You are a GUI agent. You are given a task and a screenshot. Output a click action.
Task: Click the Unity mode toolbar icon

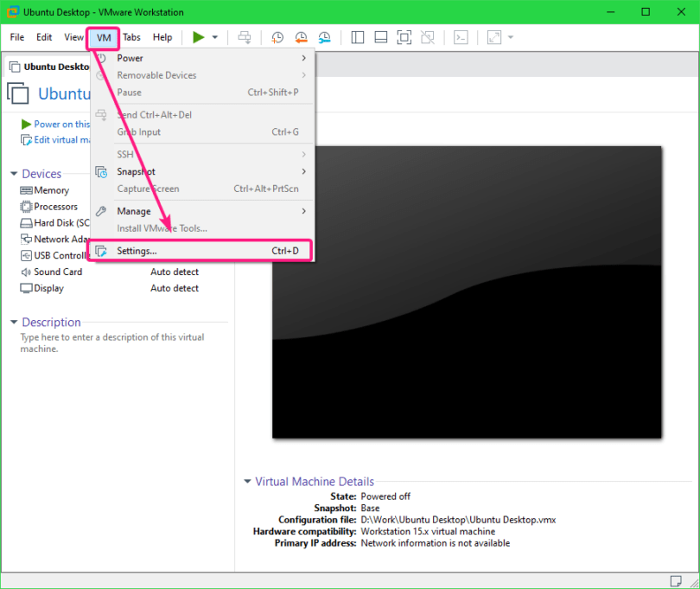coord(428,37)
